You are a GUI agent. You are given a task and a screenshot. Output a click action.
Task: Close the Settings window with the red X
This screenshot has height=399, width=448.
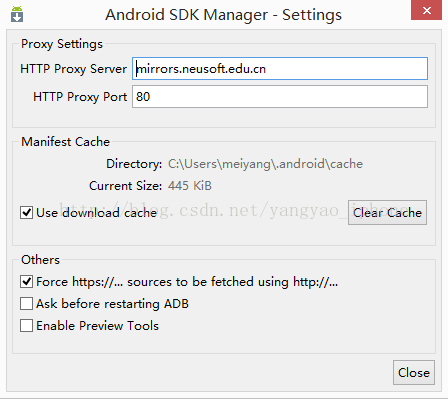point(427,10)
